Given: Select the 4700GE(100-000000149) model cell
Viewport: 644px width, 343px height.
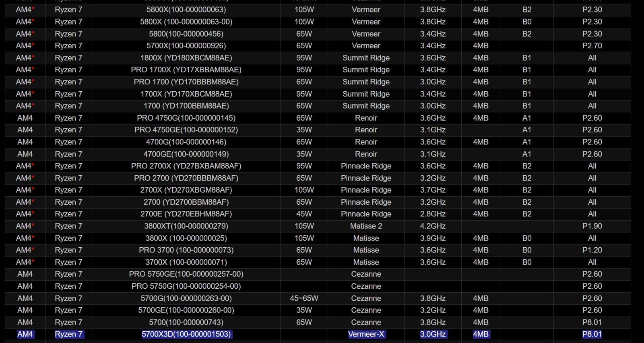Looking at the screenshot, I should pos(186,154).
